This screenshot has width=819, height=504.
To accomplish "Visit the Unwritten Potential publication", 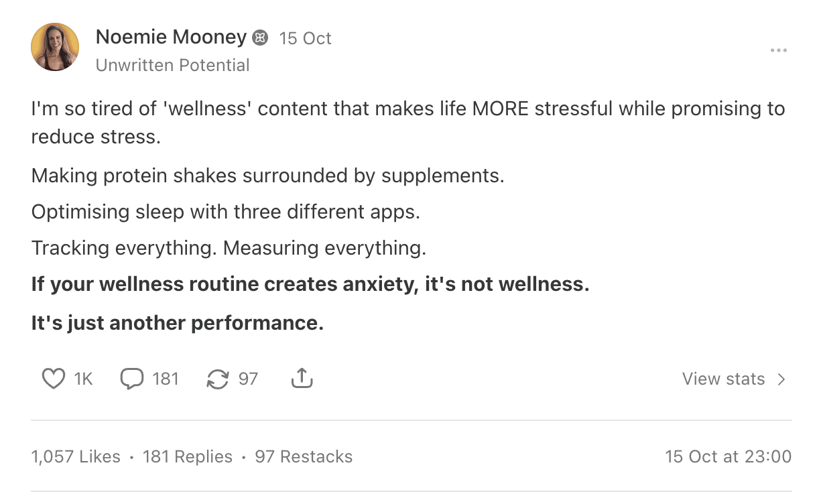I will [x=172, y=65].
